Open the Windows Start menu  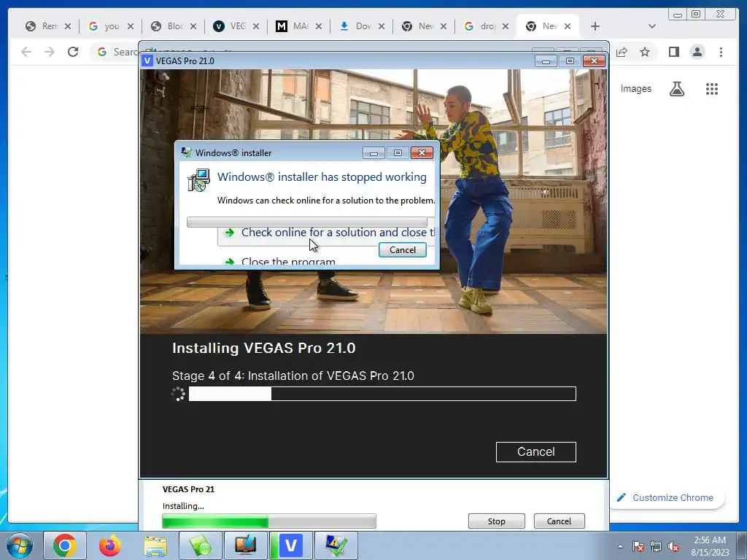click(x=20, y=545)
